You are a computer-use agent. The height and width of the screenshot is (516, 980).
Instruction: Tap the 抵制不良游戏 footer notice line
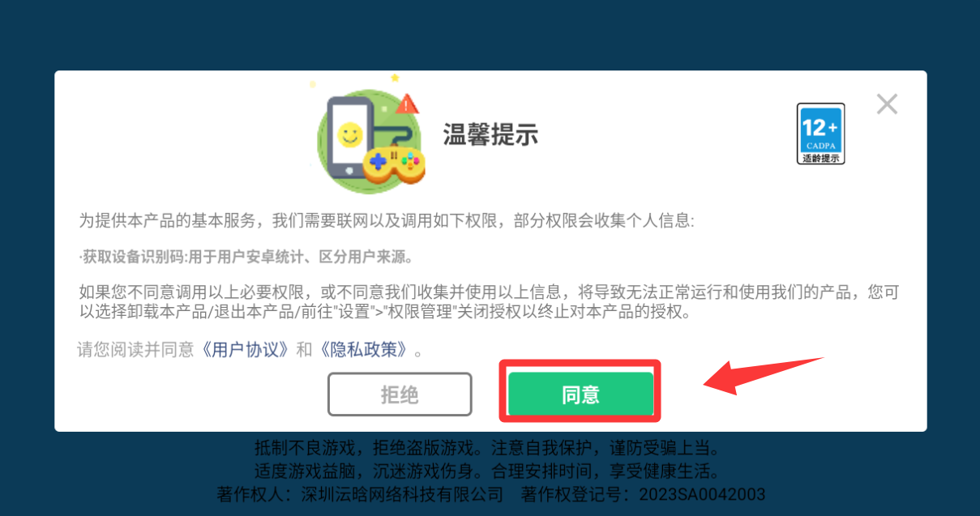tap(486, 447)
